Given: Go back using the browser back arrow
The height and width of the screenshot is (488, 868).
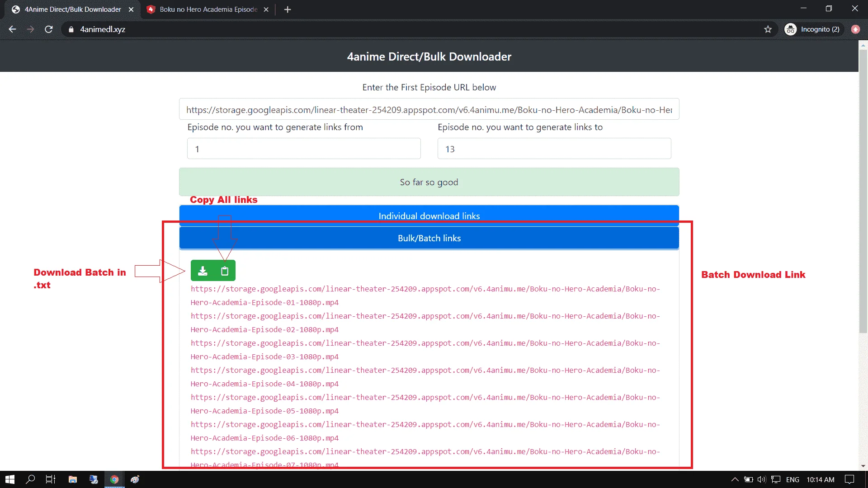Looking at the screenshot, I should tap(12, 29).
